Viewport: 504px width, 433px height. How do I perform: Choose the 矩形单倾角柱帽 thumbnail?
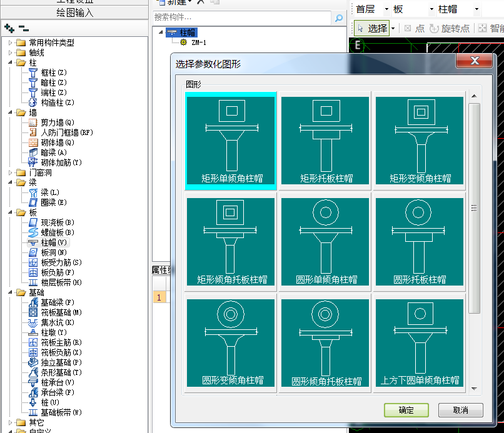(x=231, y=141)
